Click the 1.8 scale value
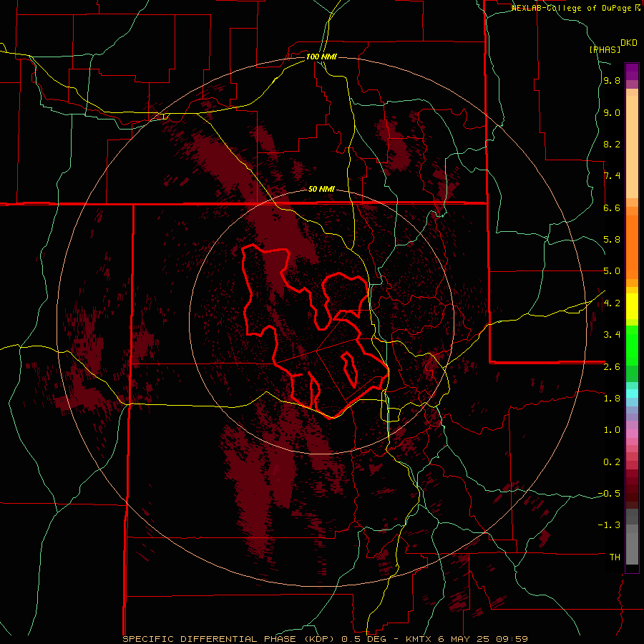This screenshot has height=644, width=644. point(612,399)
